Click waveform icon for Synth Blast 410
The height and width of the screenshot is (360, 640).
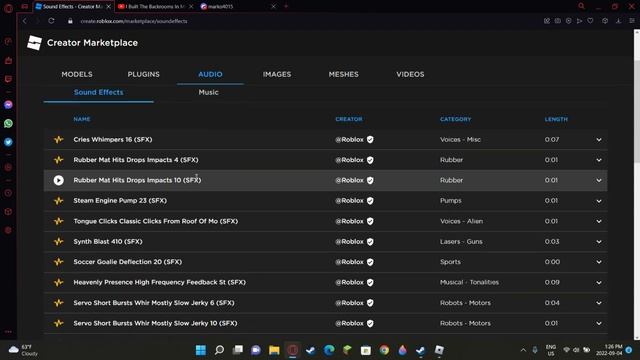(58, 242)
